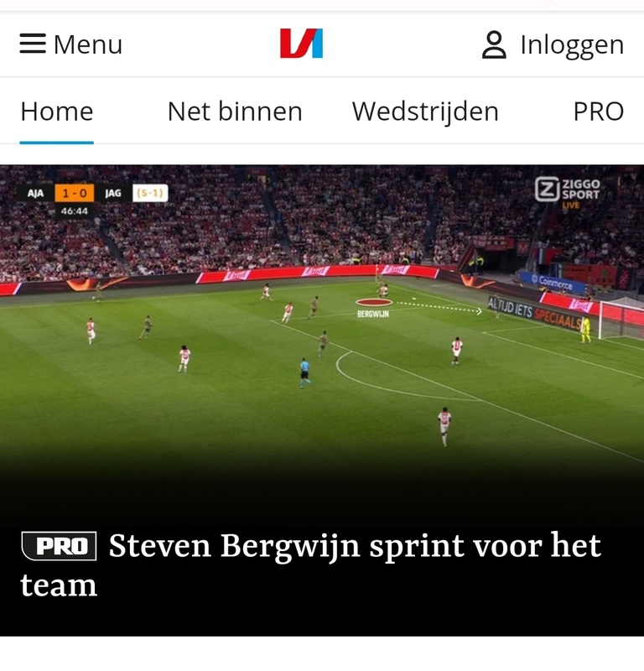
Task: Open the hamburger menu icon
Action: pos(33,44)
